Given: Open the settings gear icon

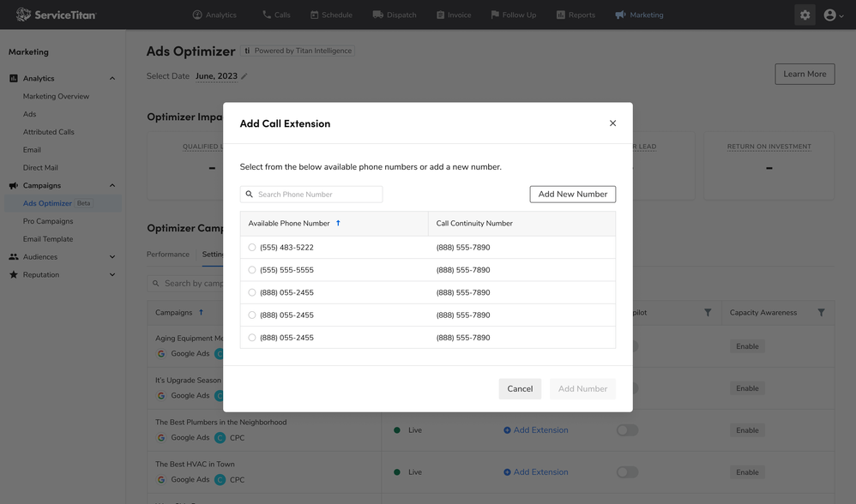Looking at the screenshot, I should (x=805, y=15).
